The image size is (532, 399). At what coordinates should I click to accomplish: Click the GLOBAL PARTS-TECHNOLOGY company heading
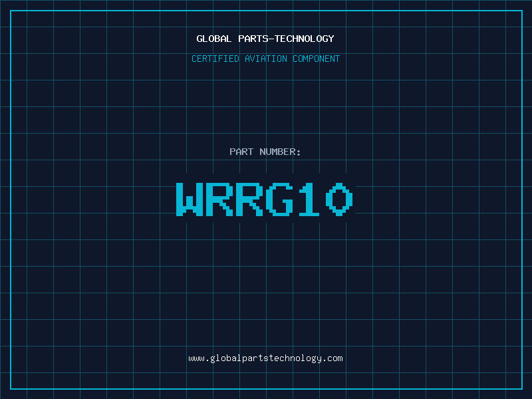click(265, 39)
